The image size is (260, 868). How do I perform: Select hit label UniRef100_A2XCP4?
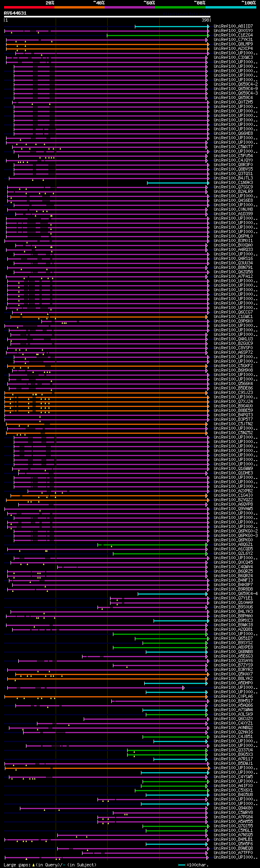pyautogui.click(x=233, y=48)
